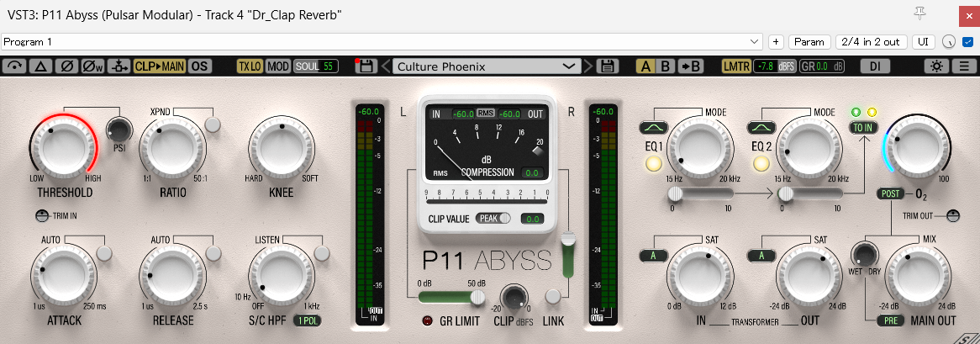Click the POST O2 button
The width and height of the screenshot is (980, 344).
pyautogui.click(x=890, y=193)
